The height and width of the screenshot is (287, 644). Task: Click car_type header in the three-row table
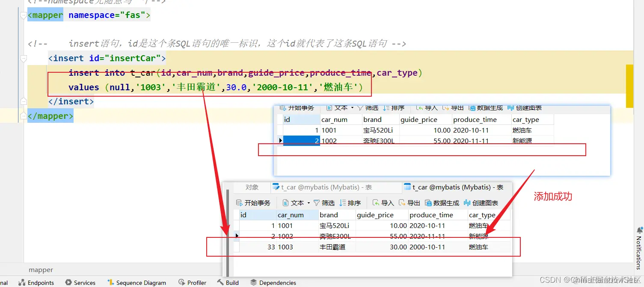[x=489, y=215]
